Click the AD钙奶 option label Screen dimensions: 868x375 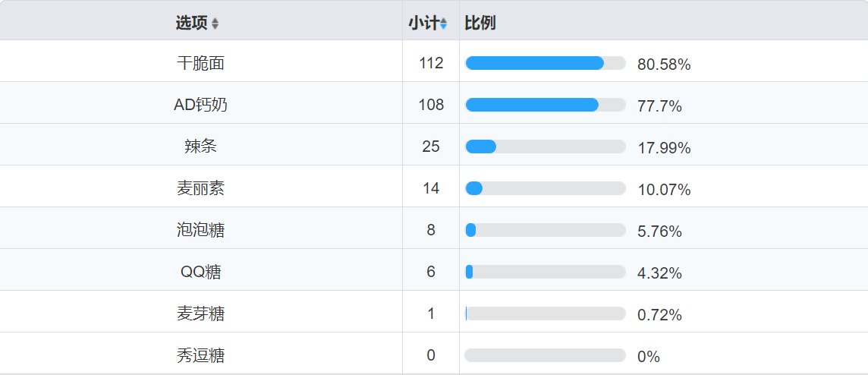[200, 105]
